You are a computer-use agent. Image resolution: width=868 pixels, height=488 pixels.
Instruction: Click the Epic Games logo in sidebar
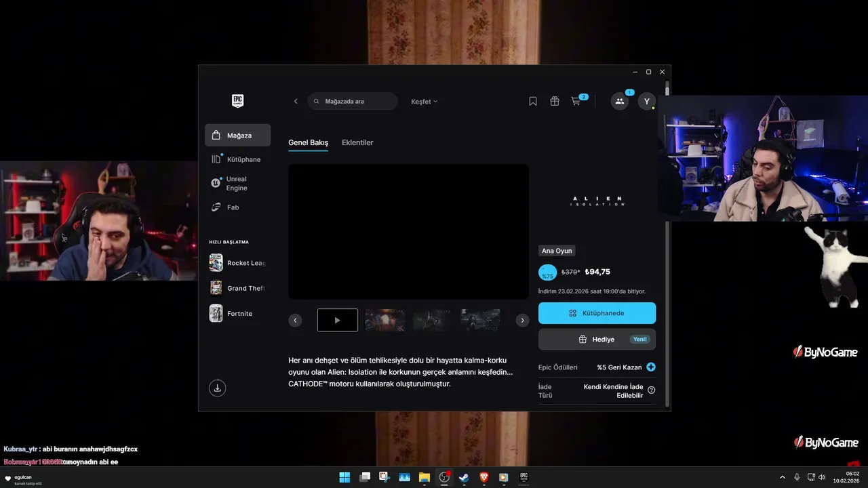(237, 101)
